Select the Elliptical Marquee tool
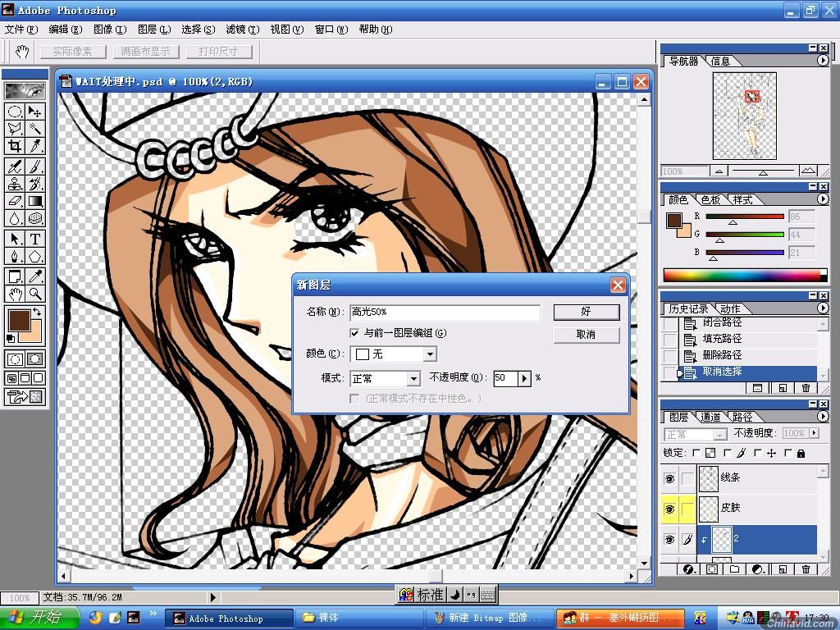 click(15, 112)
